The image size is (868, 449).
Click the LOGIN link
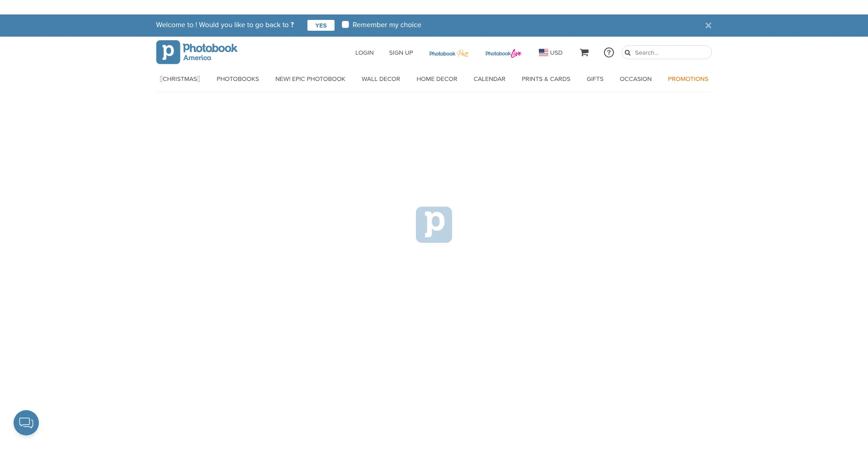tap(364, 53)
